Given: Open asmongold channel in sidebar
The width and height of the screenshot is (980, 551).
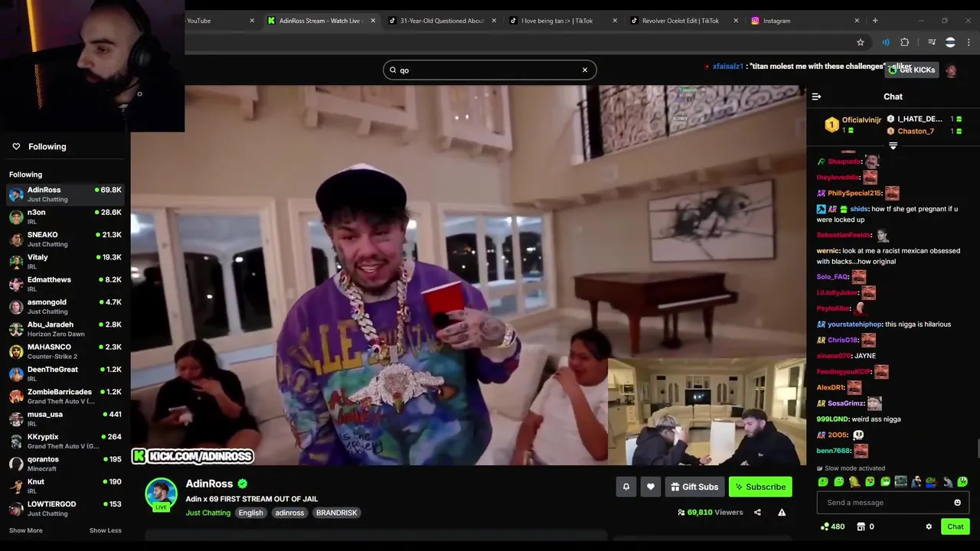Looking at the screenshot, I should click(x=65, y=306).
